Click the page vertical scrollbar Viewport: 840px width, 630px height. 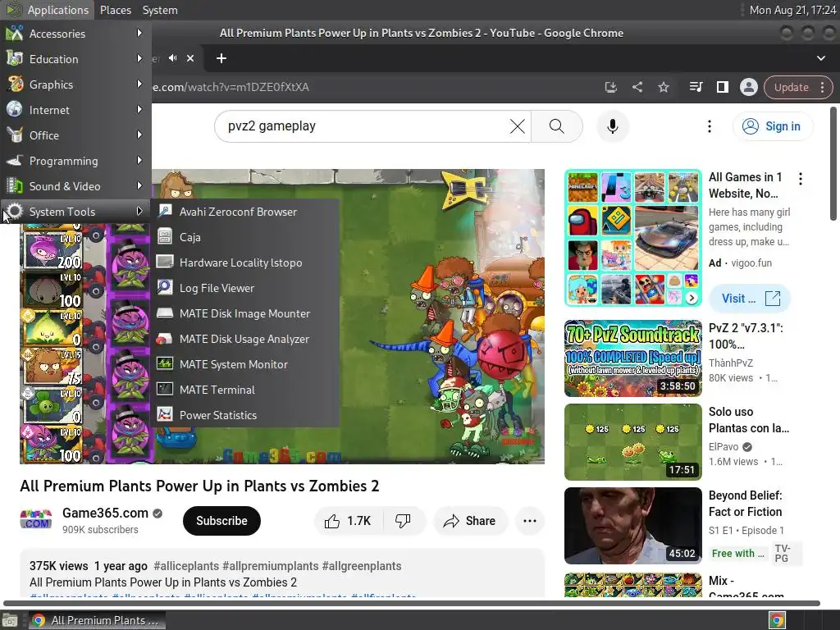click(833, 163)
